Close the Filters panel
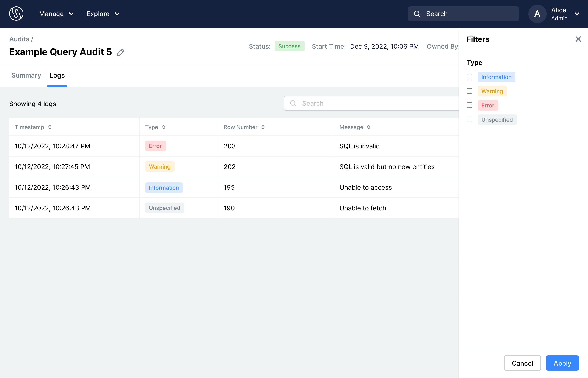 coord(578,39)
